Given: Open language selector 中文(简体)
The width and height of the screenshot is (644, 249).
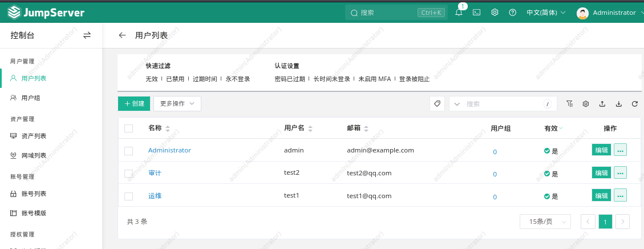Looking at the screenshot, I should pos(546,13).
